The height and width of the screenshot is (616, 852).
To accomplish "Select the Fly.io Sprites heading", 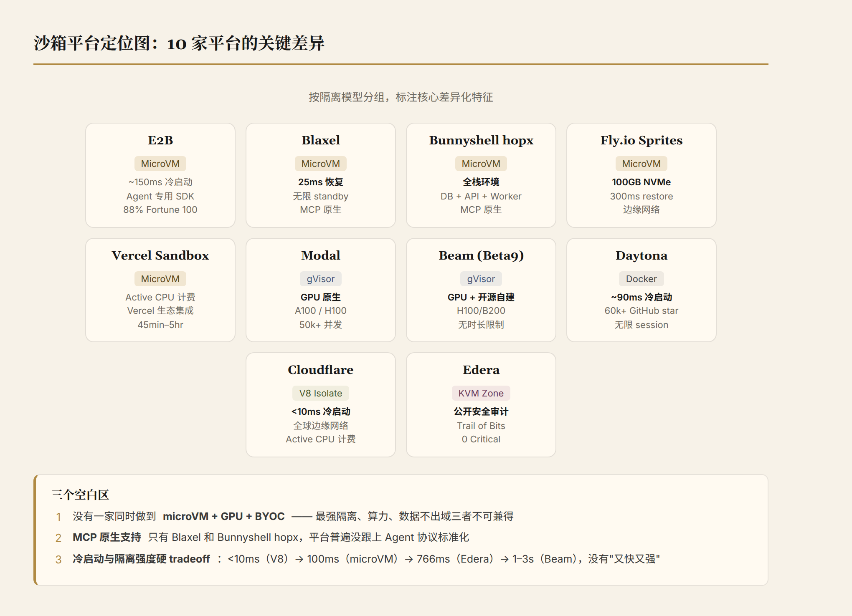I will 642,140.
